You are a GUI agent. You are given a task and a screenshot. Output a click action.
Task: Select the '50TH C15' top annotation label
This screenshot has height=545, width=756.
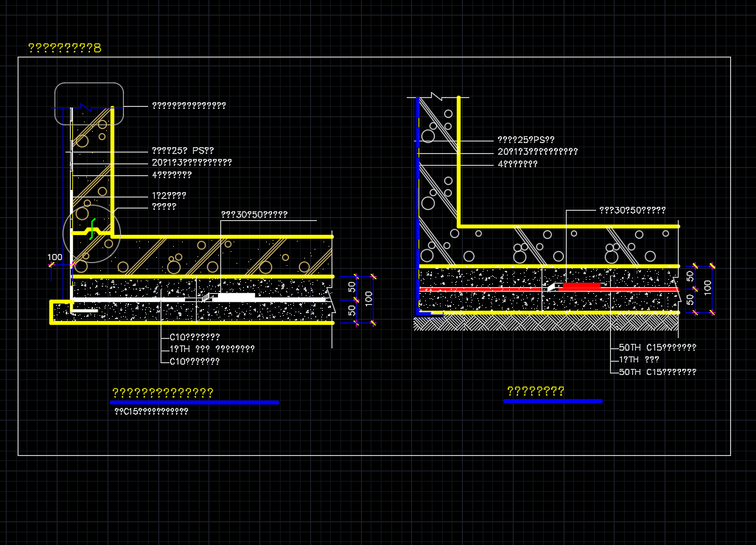pyautogui.click(x=657, y=348)
